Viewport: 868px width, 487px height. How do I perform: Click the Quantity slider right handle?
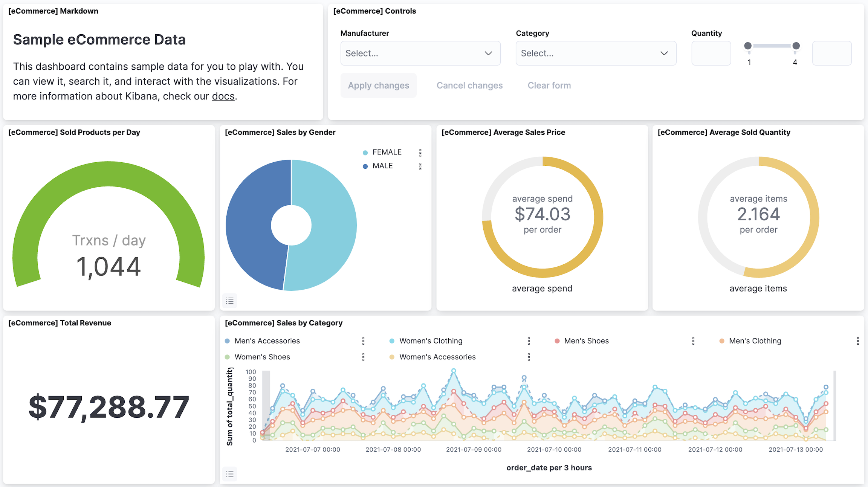(x=796, y=46)
